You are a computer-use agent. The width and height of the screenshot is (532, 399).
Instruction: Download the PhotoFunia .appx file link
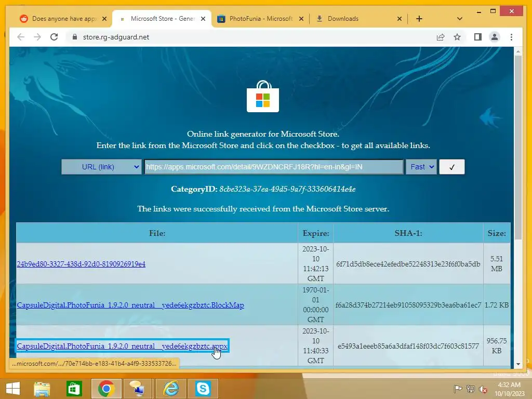[x=122, y=346]
